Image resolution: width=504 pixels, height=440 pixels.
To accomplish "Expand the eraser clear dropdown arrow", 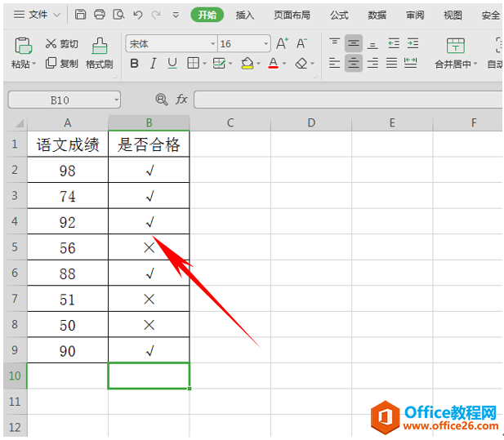I will (x=312, y=64).
